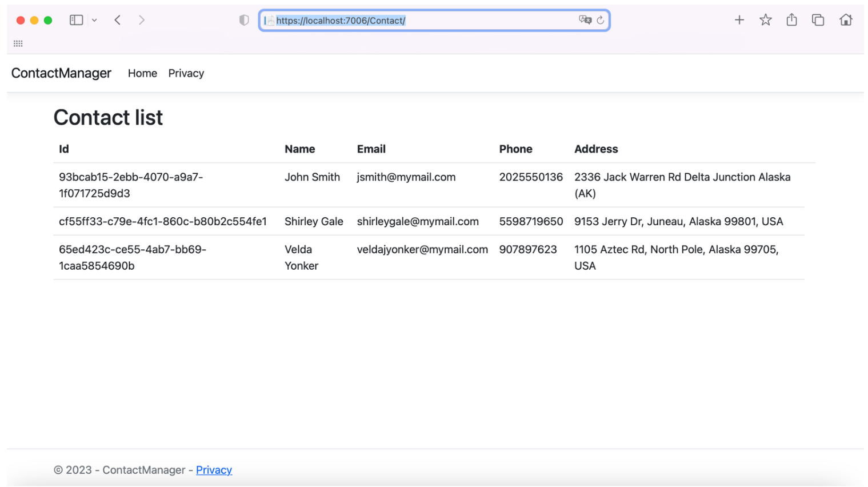The image size is (868, 487).
Task: Maximize the window with green button
Action: [48, 20]
